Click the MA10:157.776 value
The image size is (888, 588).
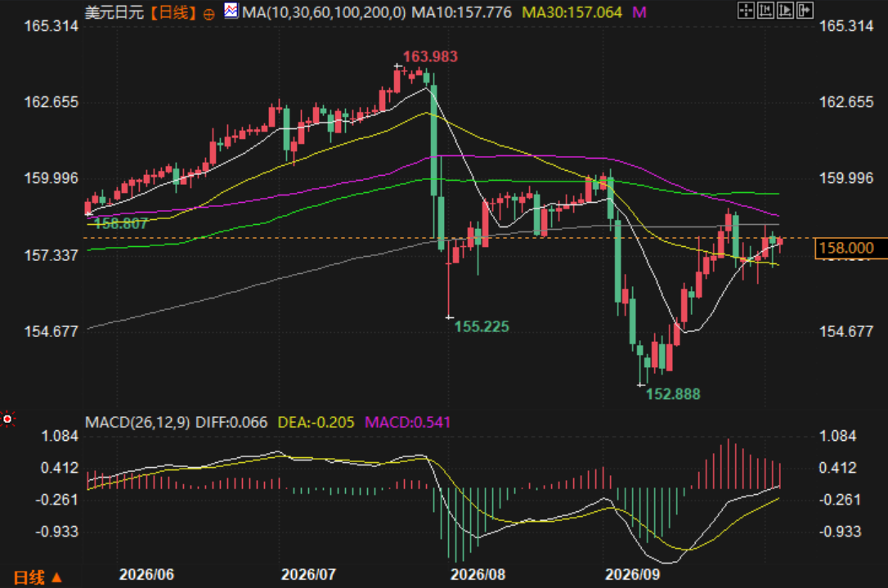click(x=461, y=12)
